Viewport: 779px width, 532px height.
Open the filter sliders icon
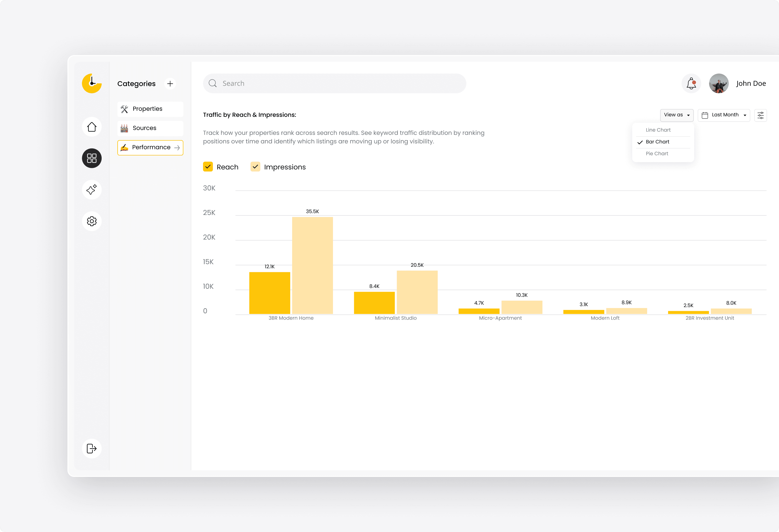tap(760, 115)
